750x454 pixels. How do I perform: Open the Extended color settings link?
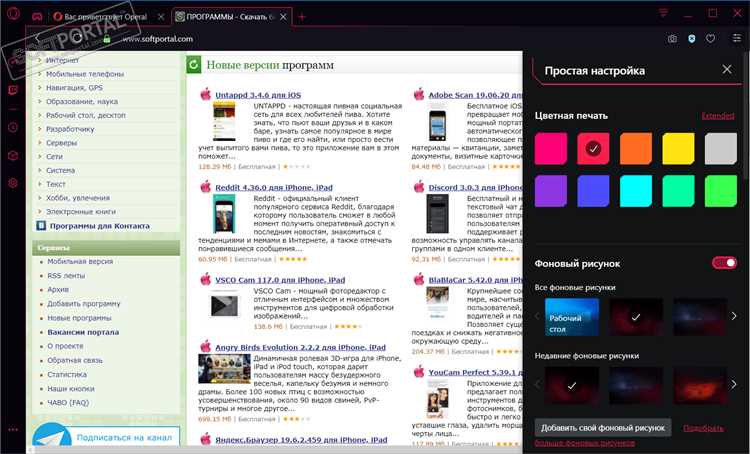[717, 116]
